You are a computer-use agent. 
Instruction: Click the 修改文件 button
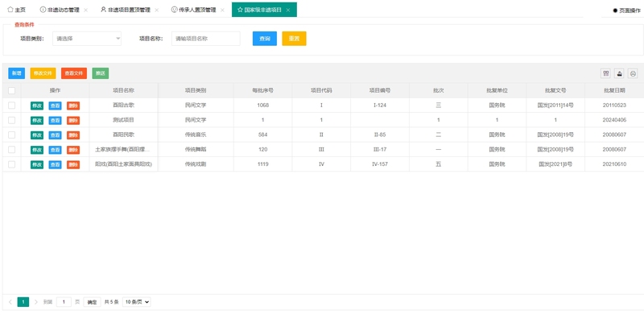pyautogui.click(x=43, y=73)
